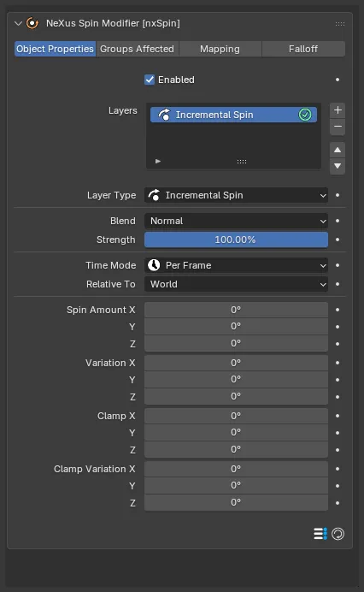This screenshot has height=592, width=364.
Task: Click the Clamp X field
Action: (236, 416)
